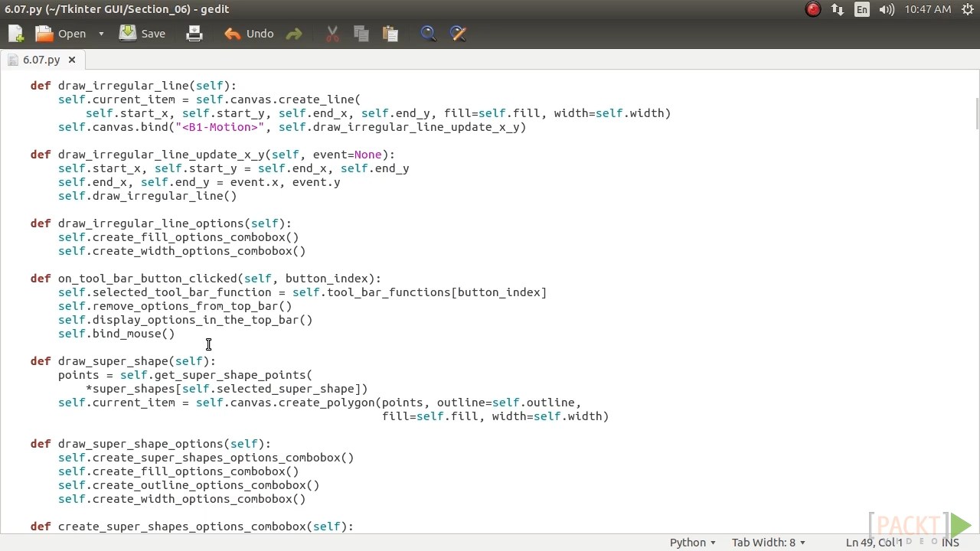Image resolution: width=980 pixels, height=551 pixels.
Task: Paste from clipboard icon
Action: pyautogui.click(x=390, y=34)
